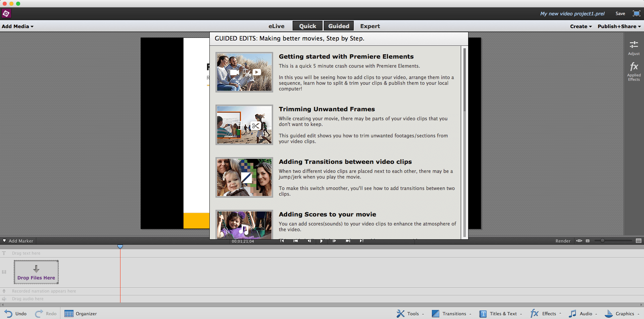
Task: Go to the next edit point
Action: click(362, 241)
